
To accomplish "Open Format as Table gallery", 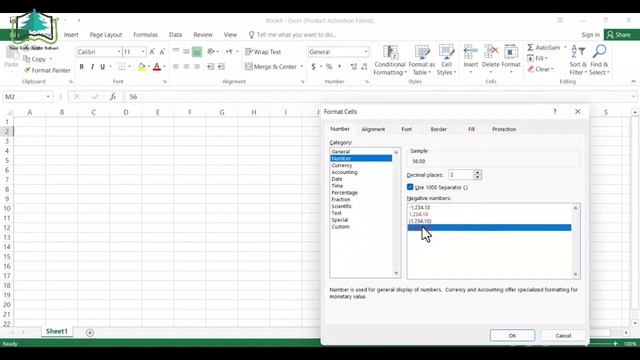I will [422, 60].
